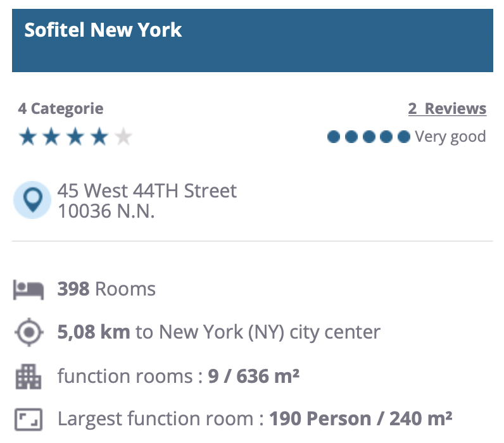Click the Very good rating text
Screen dimensions: 504x443
(x=450, y=137)
